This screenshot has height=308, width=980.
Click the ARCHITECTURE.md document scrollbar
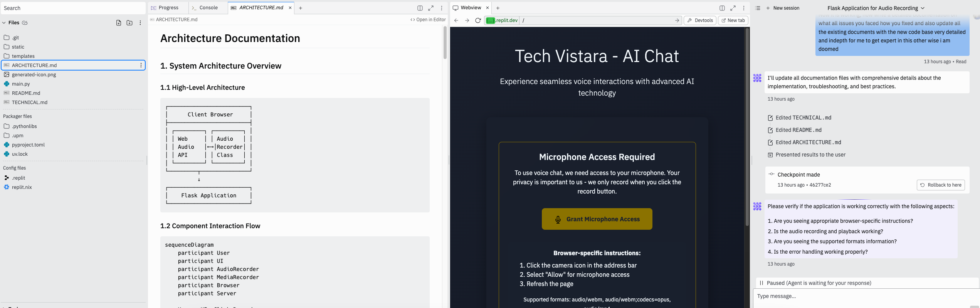[445, 42]
